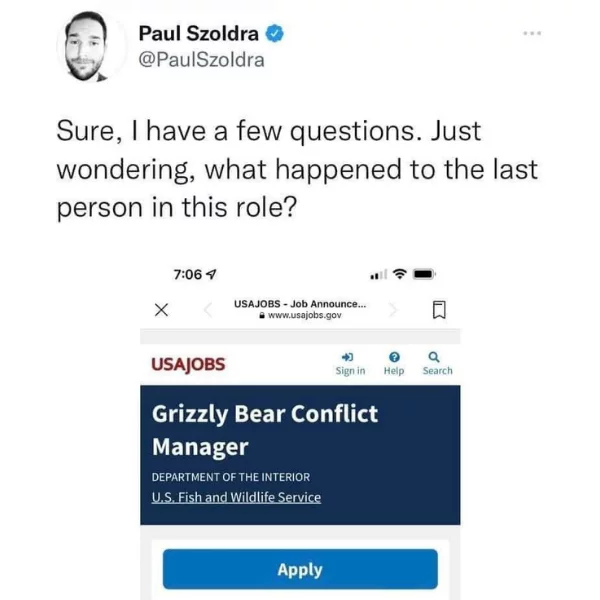Close the in-app browser with X
This screenshot has width=600, height=600.
pos(161,310)
